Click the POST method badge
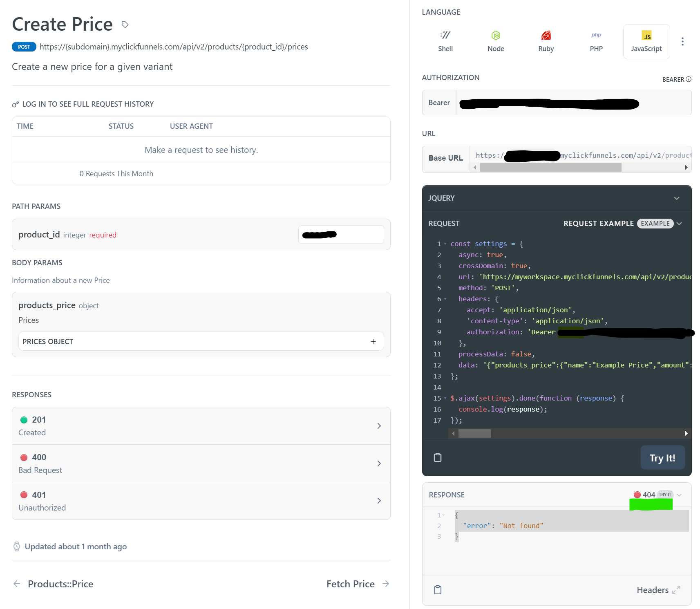 pos(24,47)
